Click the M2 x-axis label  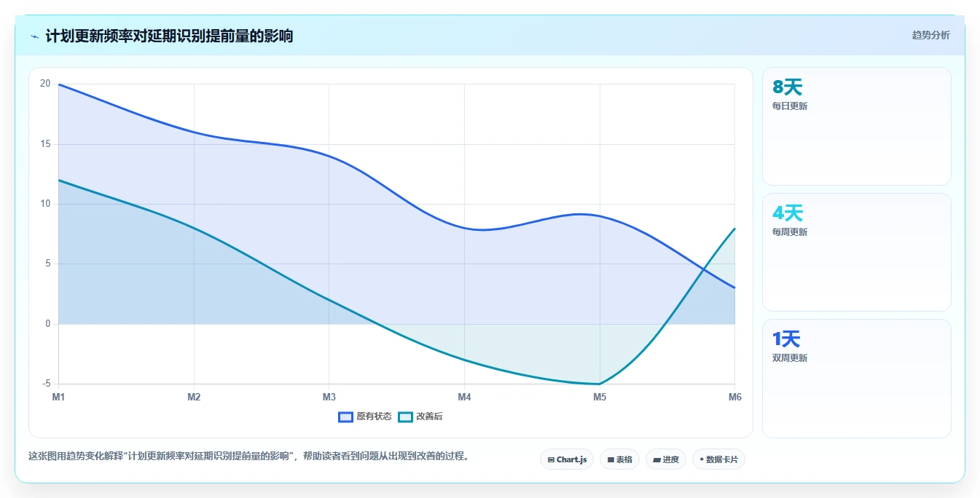click(x=194, y=397)
